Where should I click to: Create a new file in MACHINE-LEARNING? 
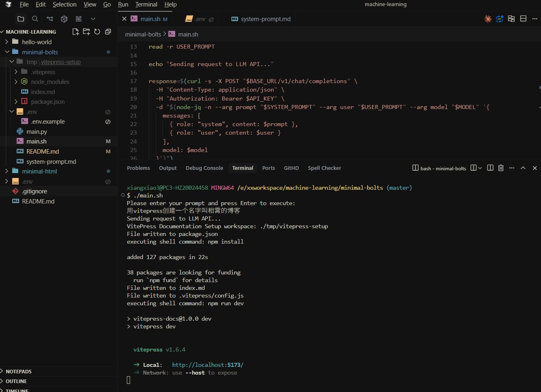click(75, 32)
